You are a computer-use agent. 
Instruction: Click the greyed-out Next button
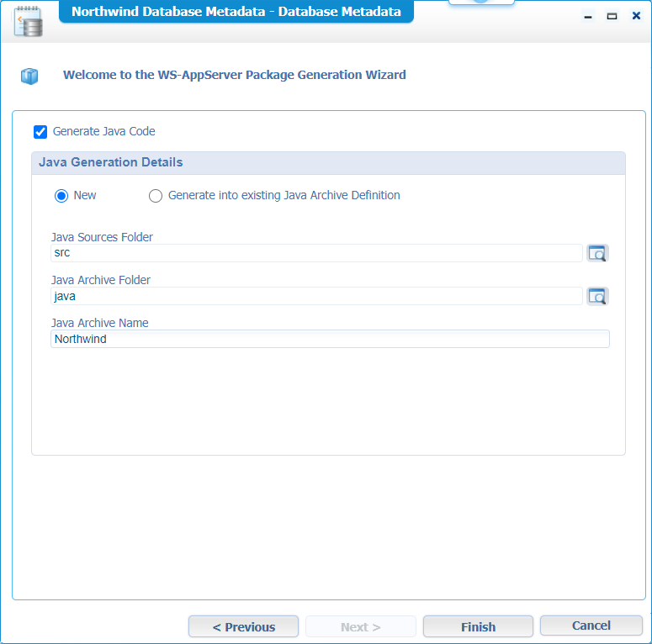point(360,626)
